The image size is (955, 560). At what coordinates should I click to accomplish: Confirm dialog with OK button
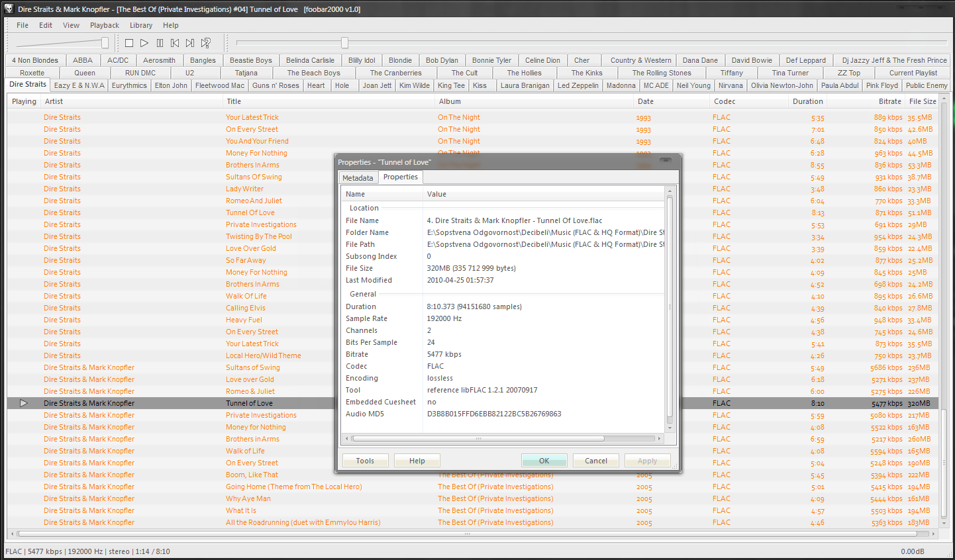[544, 461]
